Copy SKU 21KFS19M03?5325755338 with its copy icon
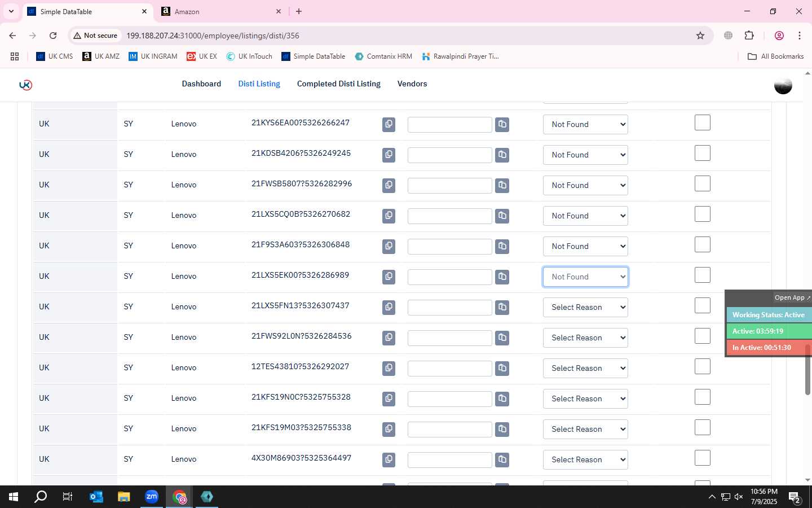This screenshot has height=508, width=812. pos(389,429)
